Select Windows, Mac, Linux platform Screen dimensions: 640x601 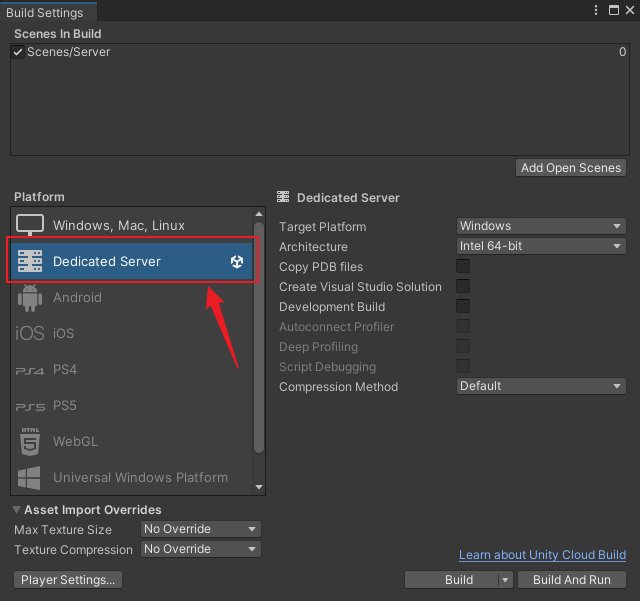[x=132, y=225]
